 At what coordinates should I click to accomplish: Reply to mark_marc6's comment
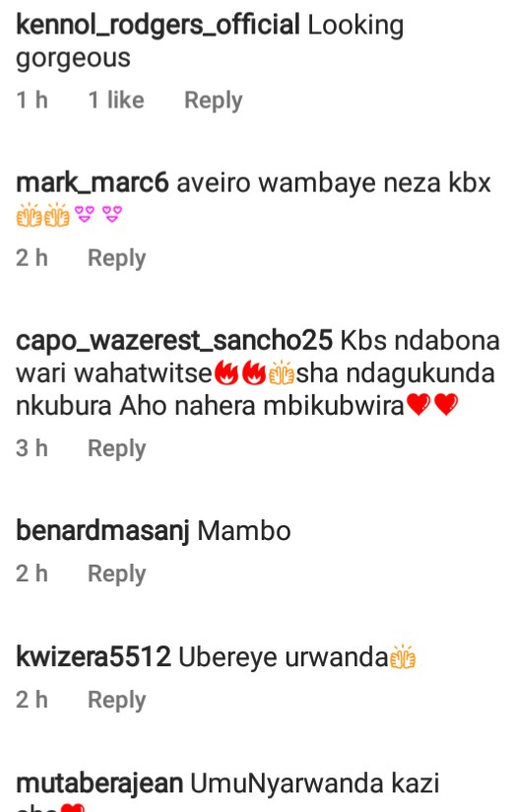pyautogui.click(x=116, y=258)
